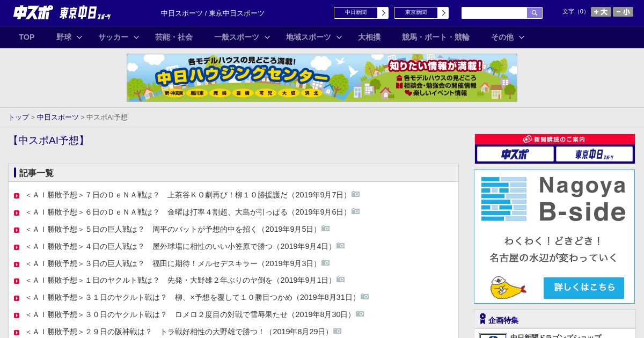The image size is (644, 338).
Task: Expand the サッカー dropdown chevron
Action: [x=136, y=37]
